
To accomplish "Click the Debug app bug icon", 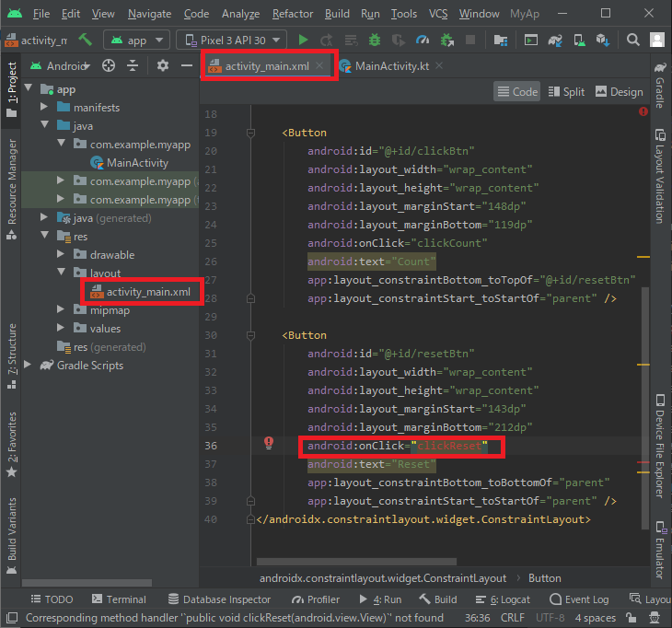I will [x=375, y=40].
